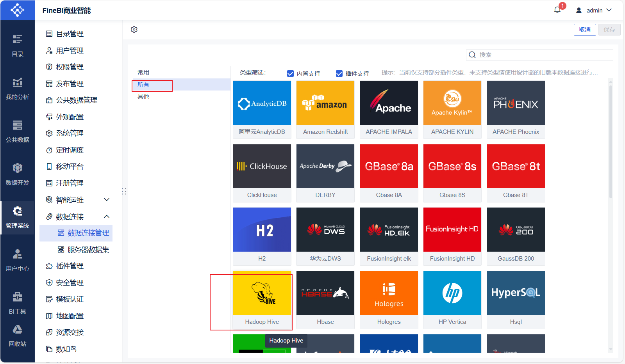Click the FineBI logo icon
The width and height of the screenshot is (625, 364).
(17, 10)
